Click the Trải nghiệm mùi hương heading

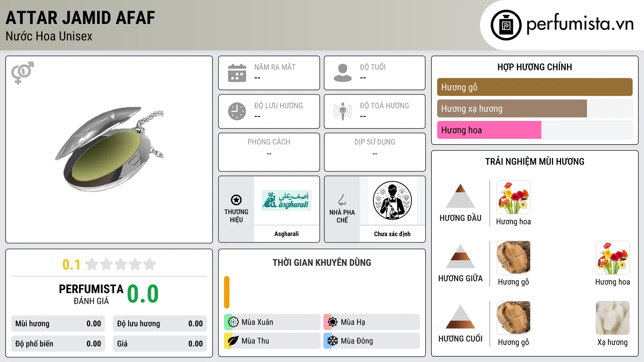tap(535, 162)
